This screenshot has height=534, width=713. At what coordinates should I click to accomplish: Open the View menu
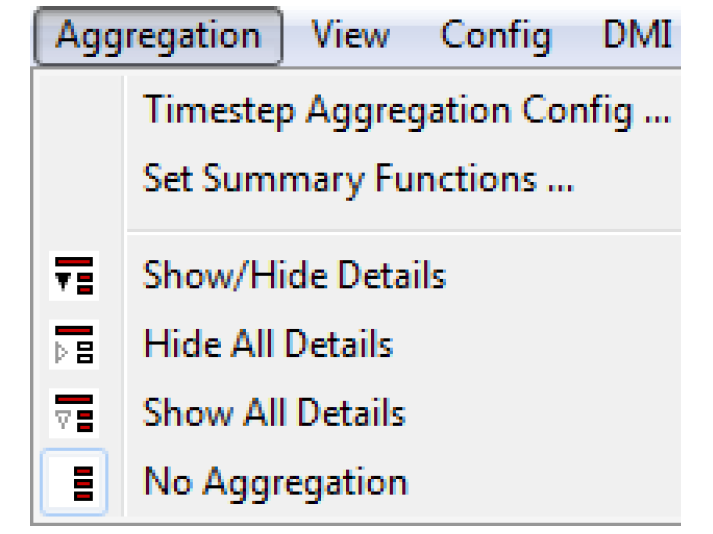click(350, 35)
